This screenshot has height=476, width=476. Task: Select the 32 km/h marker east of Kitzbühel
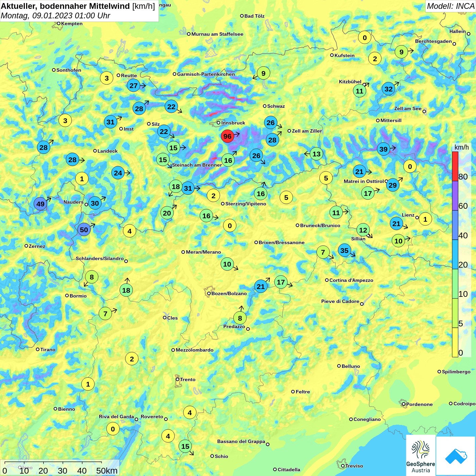pyautogui.click(x=389, y=89)
